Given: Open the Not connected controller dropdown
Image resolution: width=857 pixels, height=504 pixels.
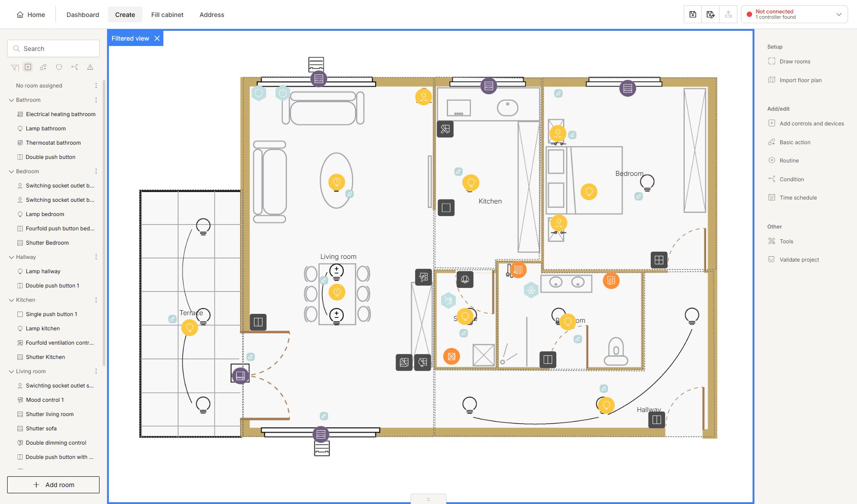Looking at the screenshot, I should coord(795,14).
